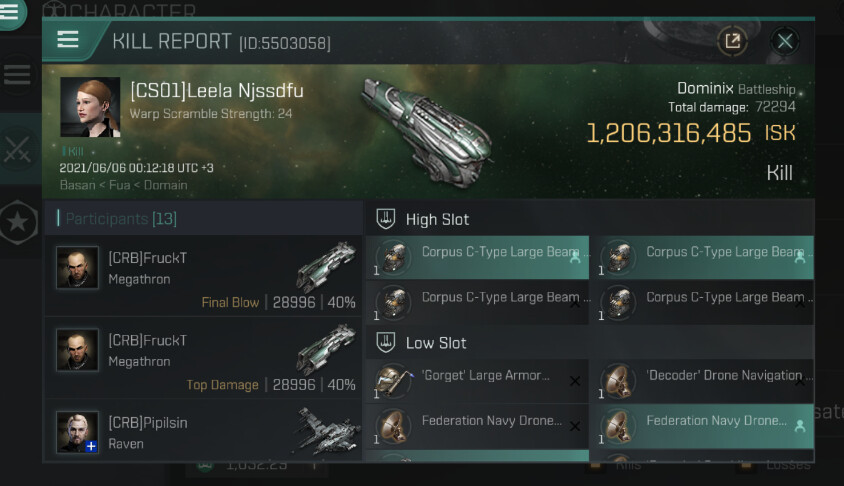
Task: Click the High Slot section header
Action: (437, 219)
